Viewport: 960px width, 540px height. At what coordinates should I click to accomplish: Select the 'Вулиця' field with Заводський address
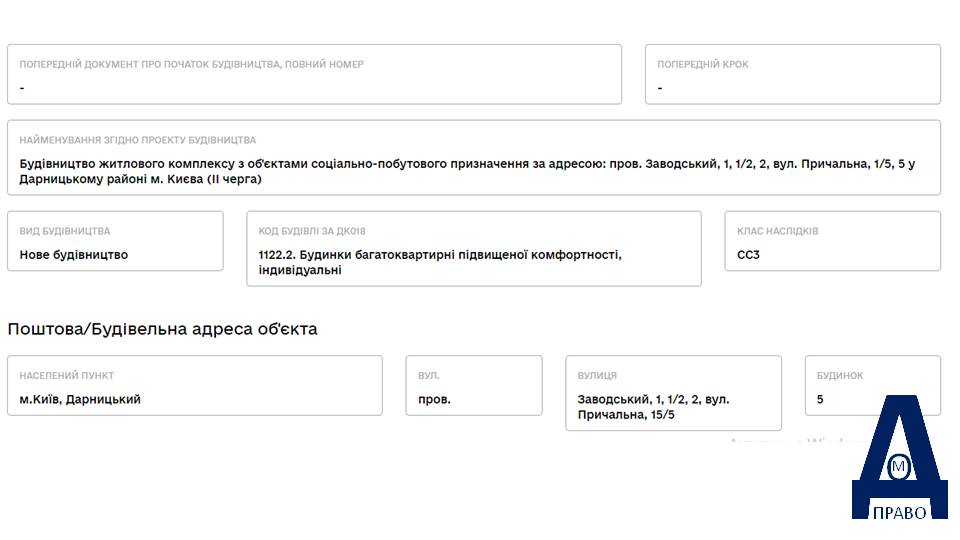pyautogui.click(x=673, y=393)
